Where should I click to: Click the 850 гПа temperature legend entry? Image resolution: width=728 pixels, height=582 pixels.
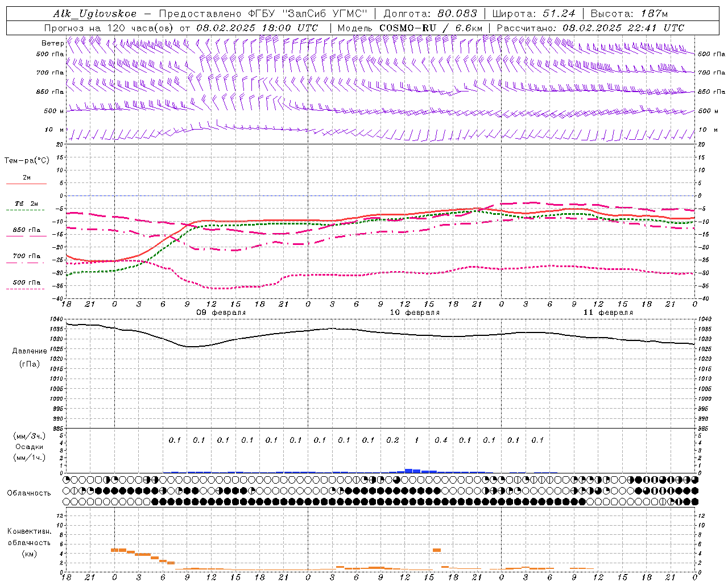[x=27, y=230]
